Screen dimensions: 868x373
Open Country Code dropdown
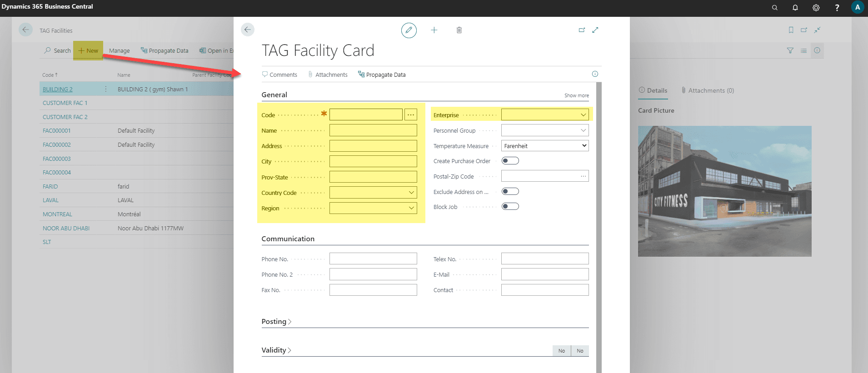click(x=411, y=193)
